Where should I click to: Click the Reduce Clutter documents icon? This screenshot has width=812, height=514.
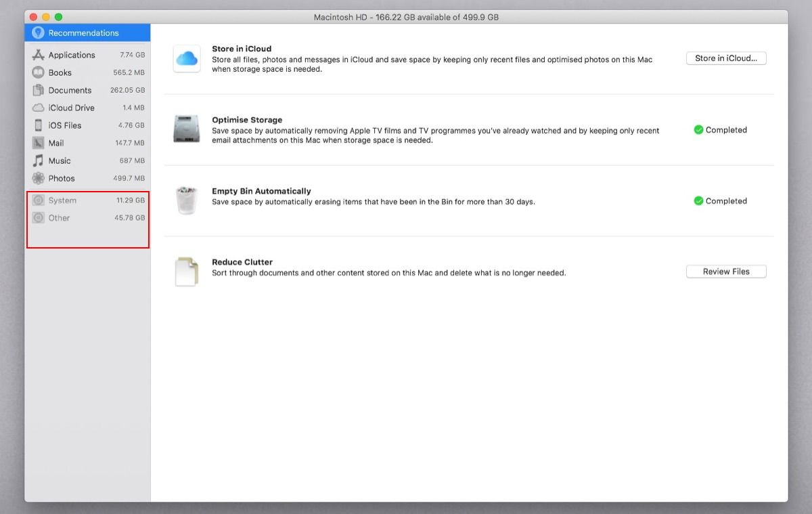click(x=187, y=271)
